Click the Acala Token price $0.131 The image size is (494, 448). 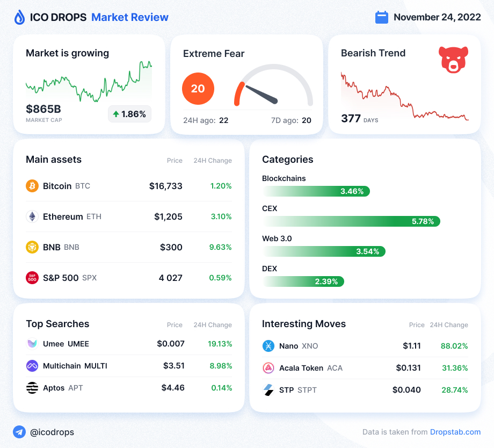408,368
